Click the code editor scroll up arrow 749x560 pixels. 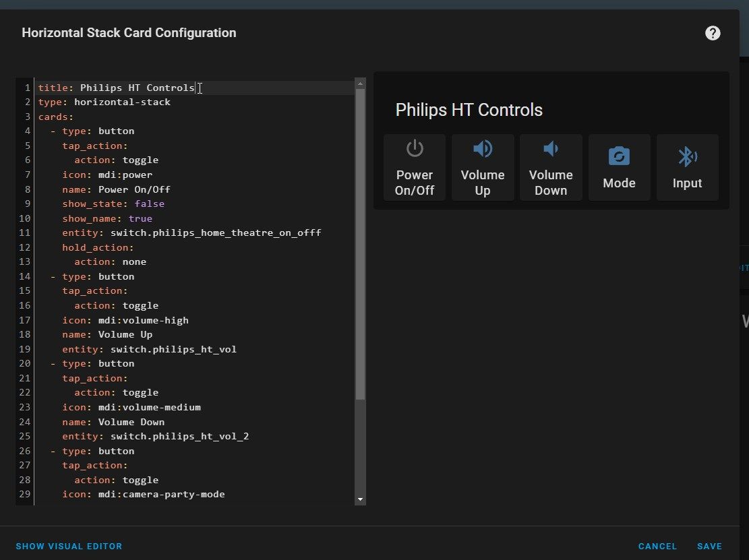coord(360,84)
